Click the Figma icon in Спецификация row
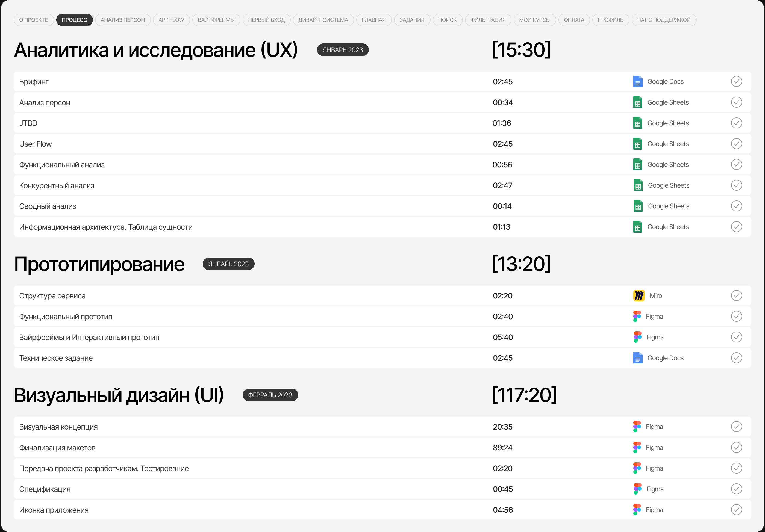 637,489
